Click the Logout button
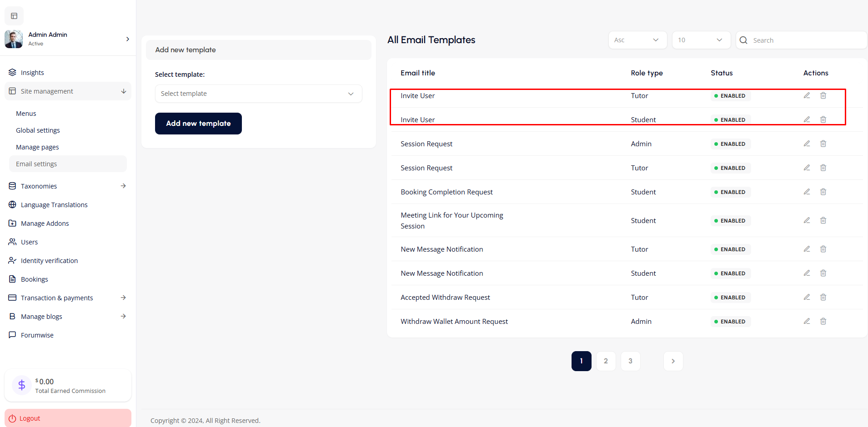 (67, 418)
